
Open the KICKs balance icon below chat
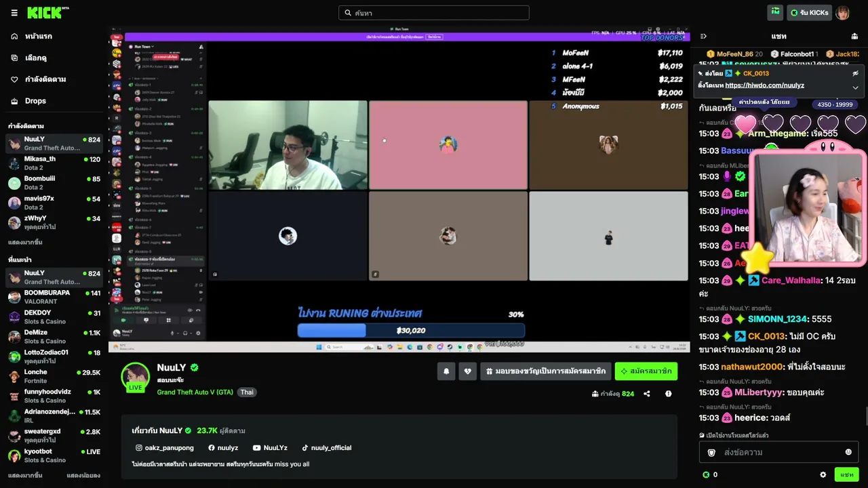[706, 475]
